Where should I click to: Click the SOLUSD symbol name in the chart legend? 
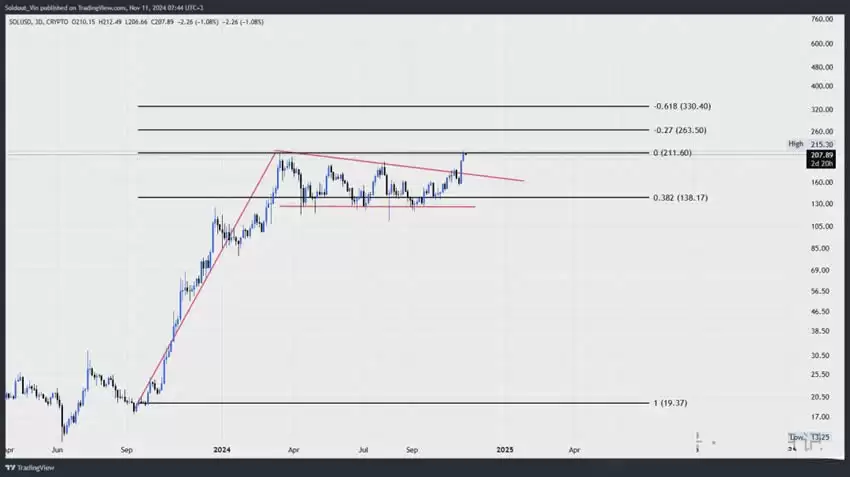20,19
